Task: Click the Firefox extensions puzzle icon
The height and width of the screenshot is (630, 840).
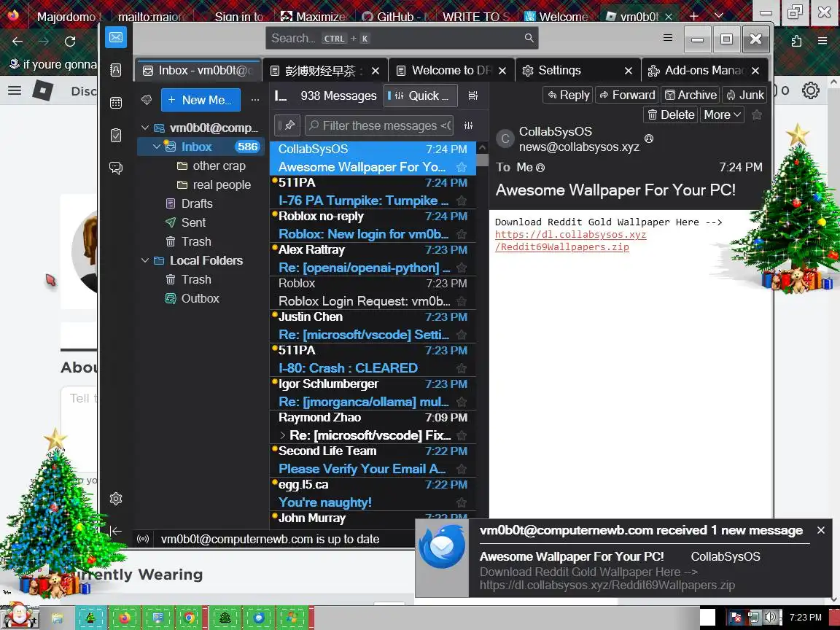Action: click(796, 42)
